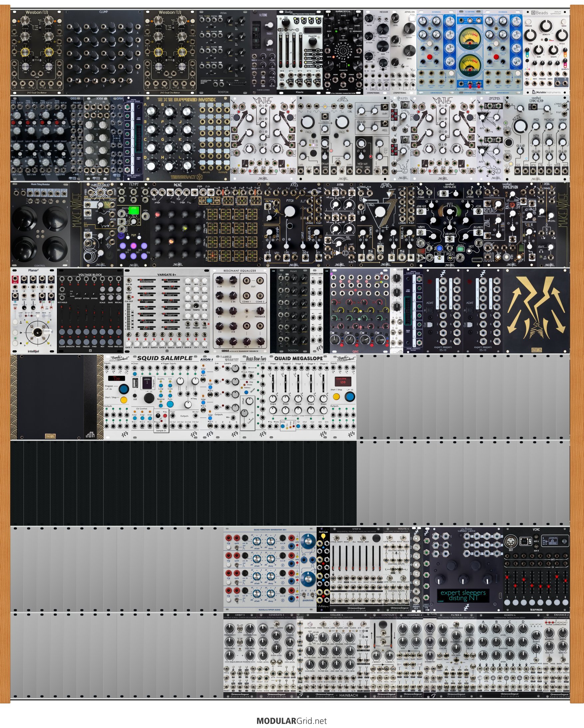Click the blue Mode button on Boss Bow Two
The width and height of the screenshot is (584, 728).
(x=247, y=392)
